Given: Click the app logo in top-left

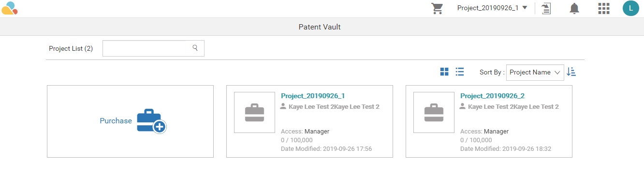Looking at the screenshot, I should pos(10,8).
